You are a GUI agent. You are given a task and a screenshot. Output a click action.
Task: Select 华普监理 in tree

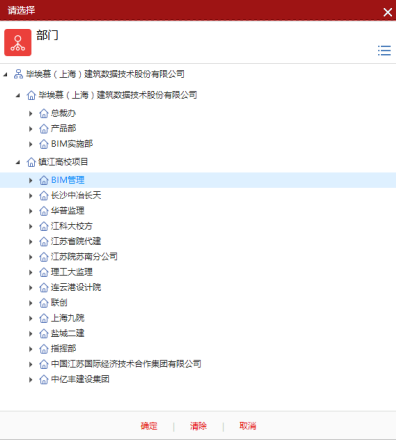tap(67, 210)
